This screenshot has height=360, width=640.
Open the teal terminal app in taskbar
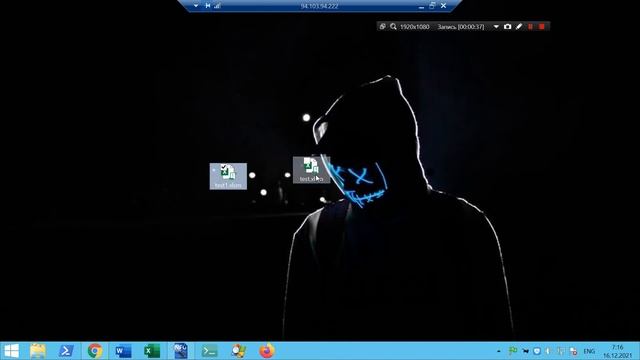209,351
